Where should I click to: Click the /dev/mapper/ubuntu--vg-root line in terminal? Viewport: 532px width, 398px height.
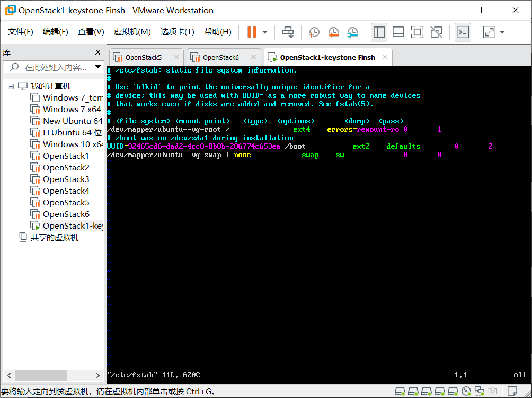click(x=274, y=130)
